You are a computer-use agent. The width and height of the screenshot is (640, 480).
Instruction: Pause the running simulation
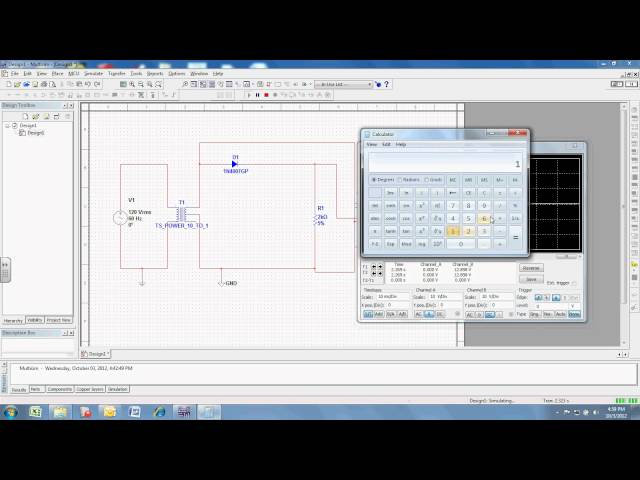click(258, 95)
